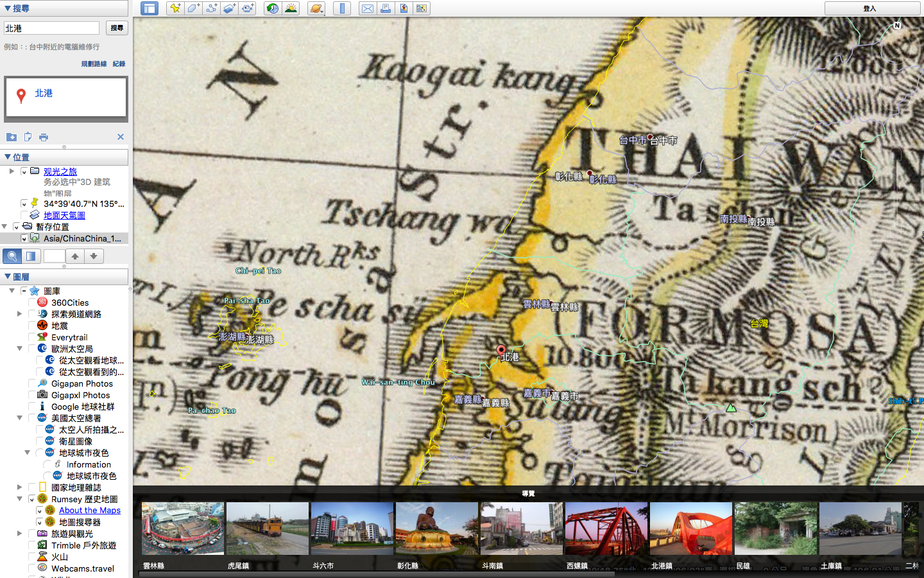Enable the 地震 layer checkbox
This screenshot has width=924, height=578.
tap(31, 326)
